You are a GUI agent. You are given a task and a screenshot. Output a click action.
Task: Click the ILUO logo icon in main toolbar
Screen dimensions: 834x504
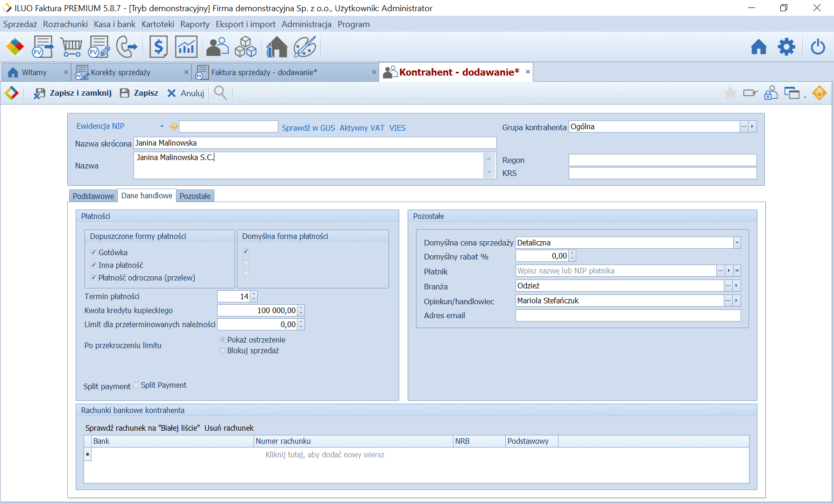[x=15, y=47]
